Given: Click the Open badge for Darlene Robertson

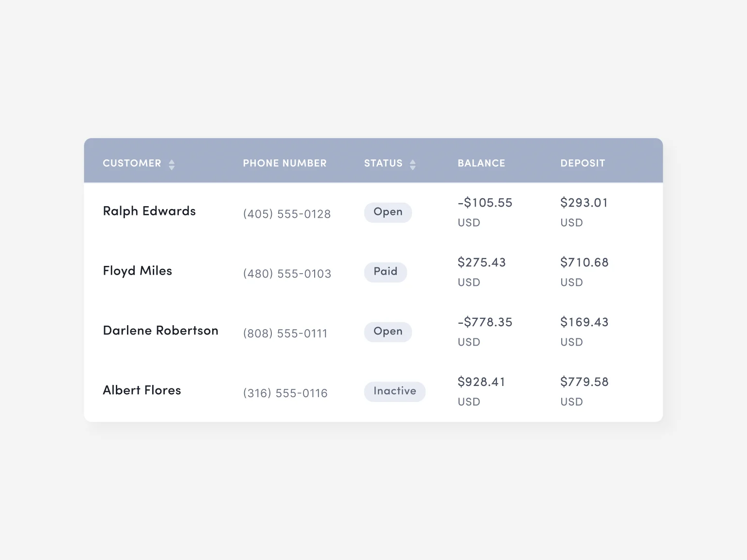Looking at the screenshot, I should pos(388,332).
